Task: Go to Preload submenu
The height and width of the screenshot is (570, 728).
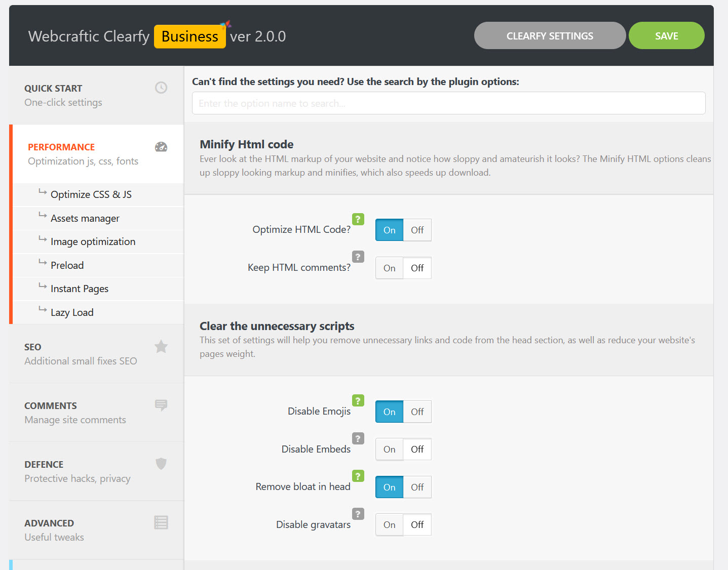Action: [98, 265]
